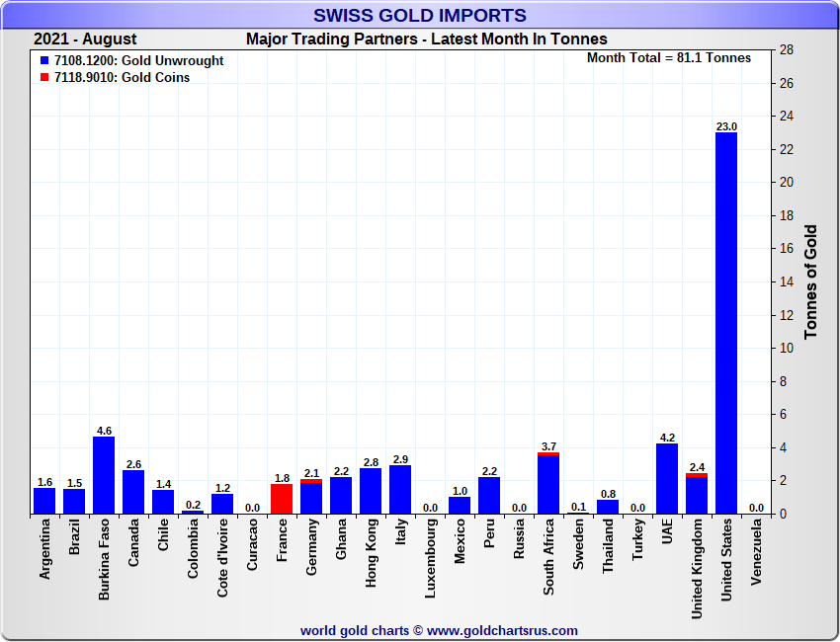Click the South Africa bar
The width and height of the screenshot is (840, 642).
pyautogui.click(x=548, y=484)
